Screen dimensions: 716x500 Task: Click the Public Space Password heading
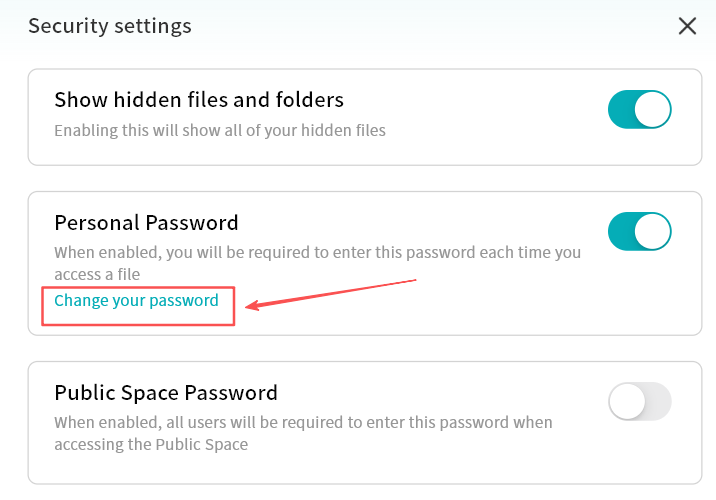click(166, 393)
